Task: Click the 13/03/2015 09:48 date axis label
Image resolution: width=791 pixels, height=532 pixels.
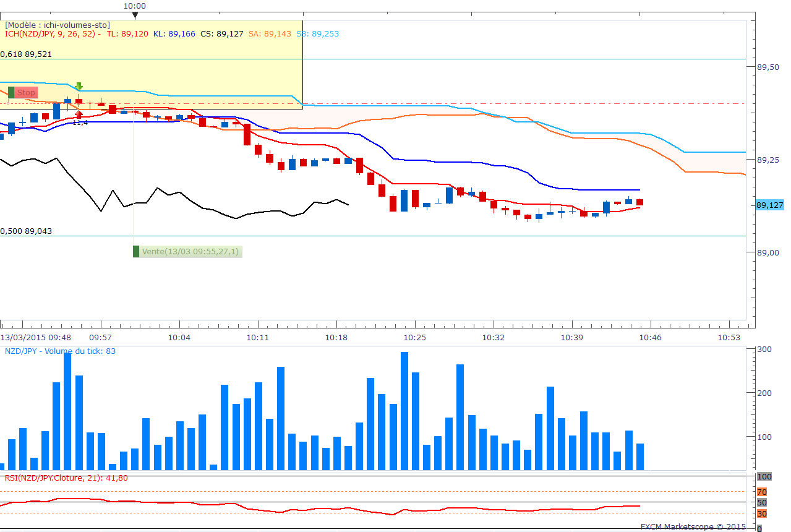Action: (x=35, y=337)
